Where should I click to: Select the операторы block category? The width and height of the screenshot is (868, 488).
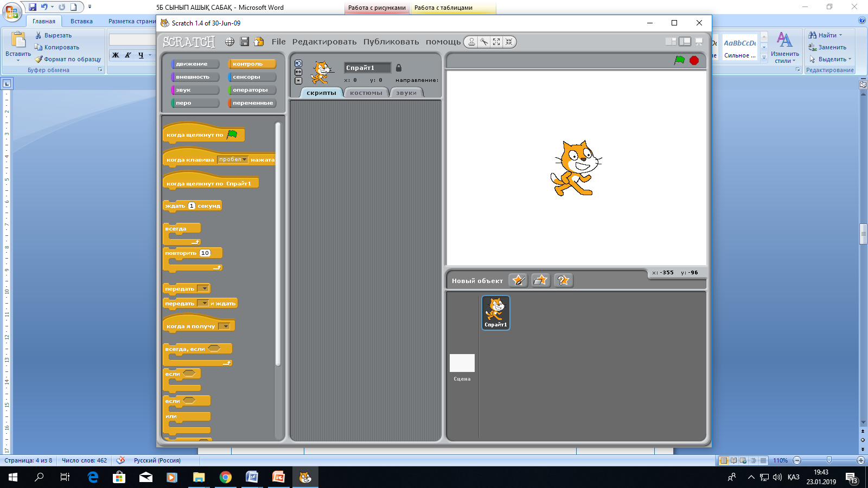click(252, 90)
